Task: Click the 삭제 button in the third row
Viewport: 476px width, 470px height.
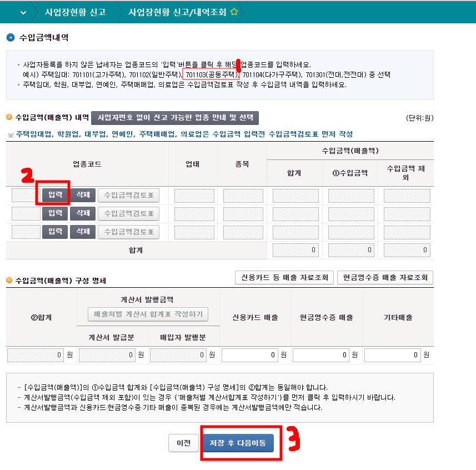Action: 82,232
